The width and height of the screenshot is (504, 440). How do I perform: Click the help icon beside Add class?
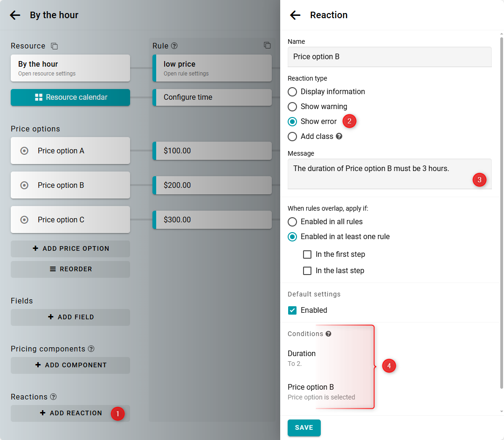pyautogui.click(x=339, y=137)
